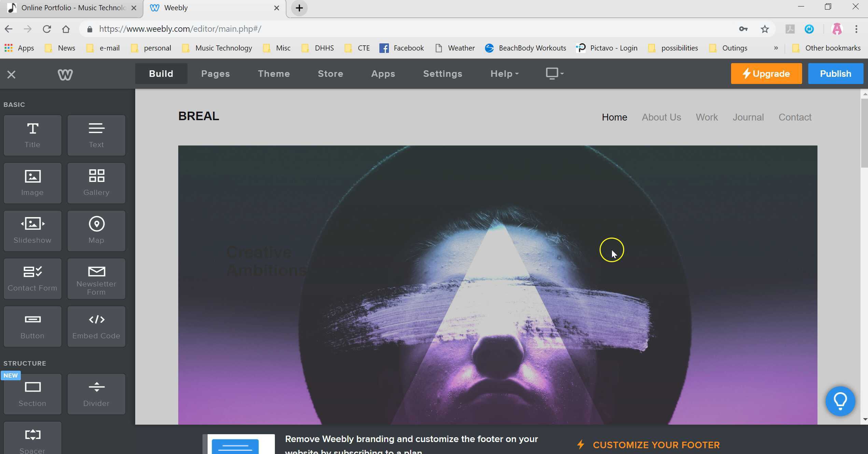The height and width of the screenshot is (454, 868).
Task: Open the Theme tab
Action: (x=274, y=74)
